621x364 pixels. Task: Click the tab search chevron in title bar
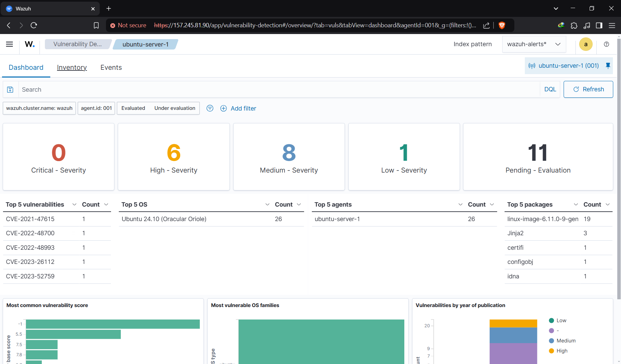(x=556, y=8)
